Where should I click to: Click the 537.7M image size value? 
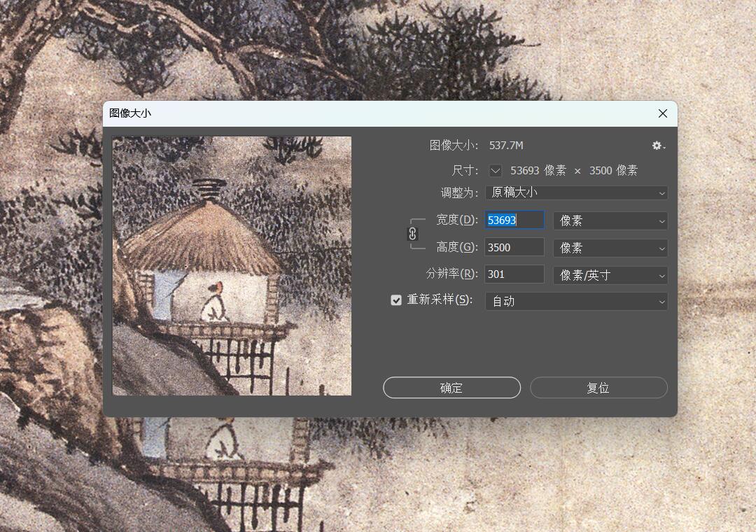[506, 146]
